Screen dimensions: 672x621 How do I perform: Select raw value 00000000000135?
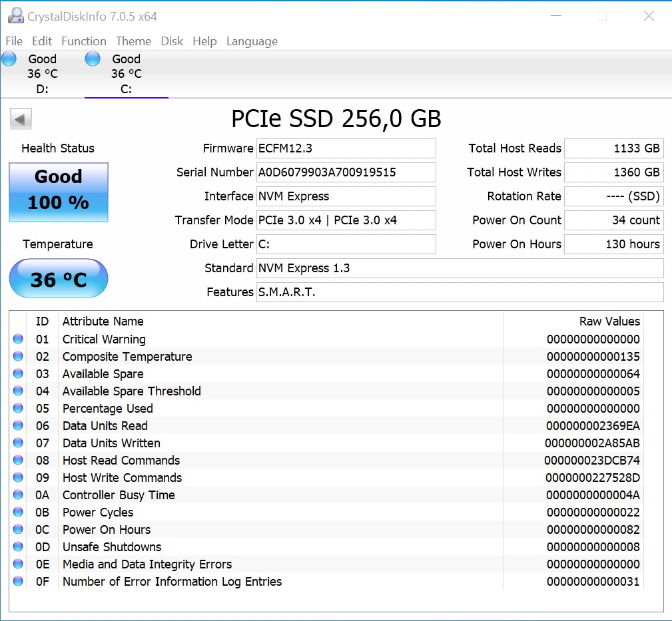click(593, 356)
